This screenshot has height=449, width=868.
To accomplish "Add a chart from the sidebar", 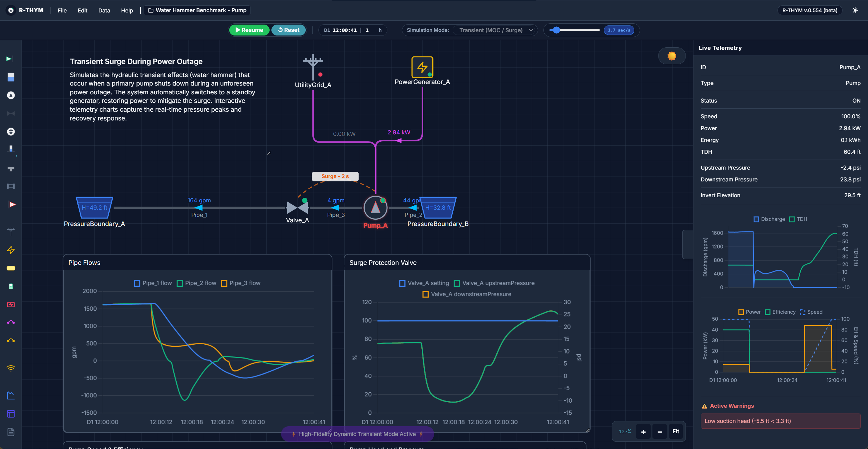I will pyautogui.click(x=11, y=396).
